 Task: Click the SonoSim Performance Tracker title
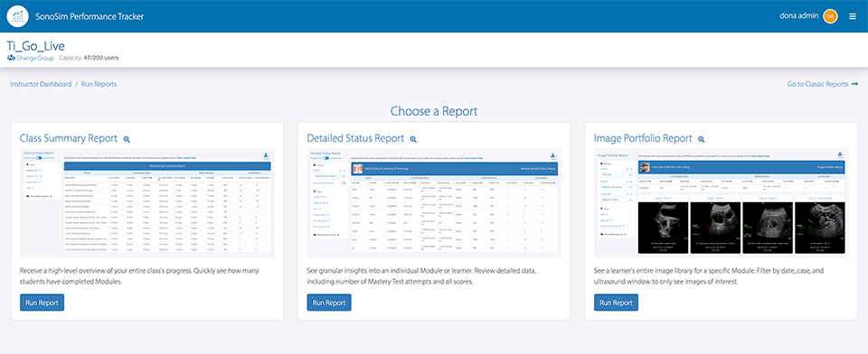(x=90, y=16)
